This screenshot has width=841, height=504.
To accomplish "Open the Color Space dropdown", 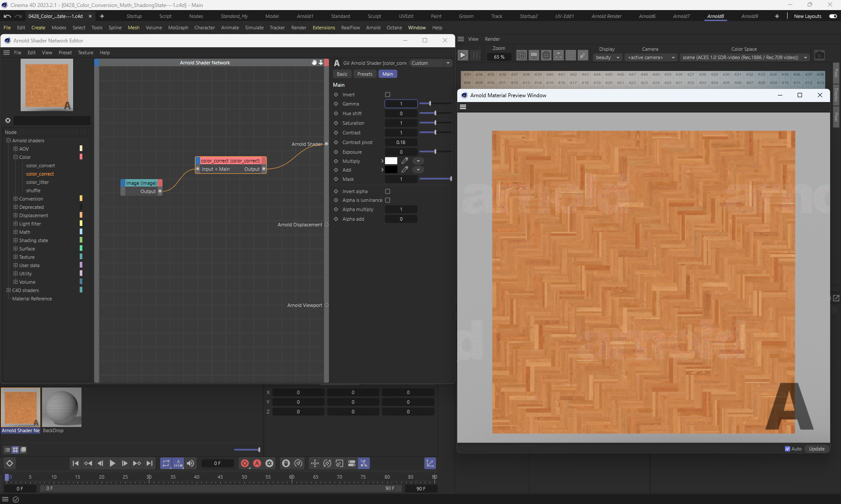I will point(744,57).
